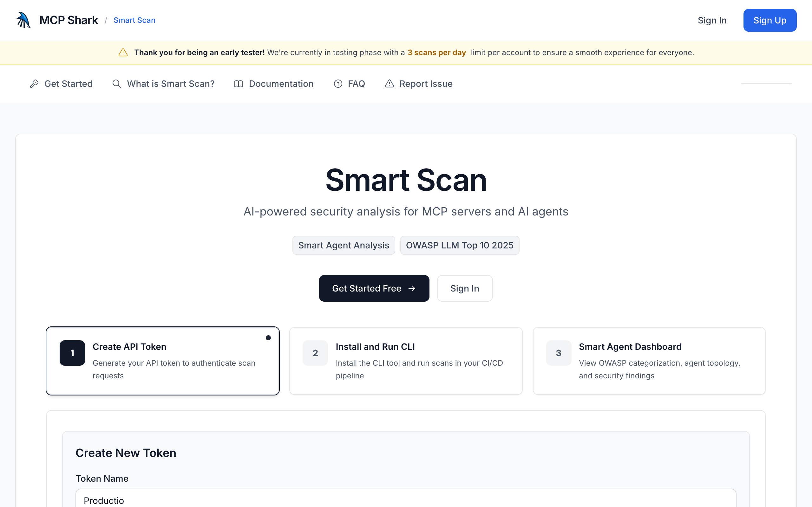Click the key icon beside Get Started
This screenshot has width=812, height=507.
pyautogui.click(x=34, y=83)
